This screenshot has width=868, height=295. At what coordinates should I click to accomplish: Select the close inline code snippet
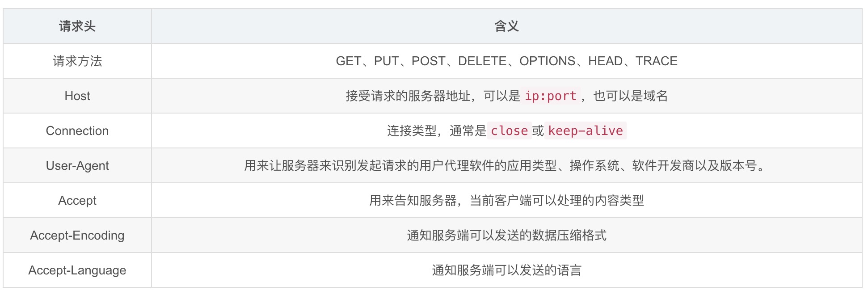(509, 131)
